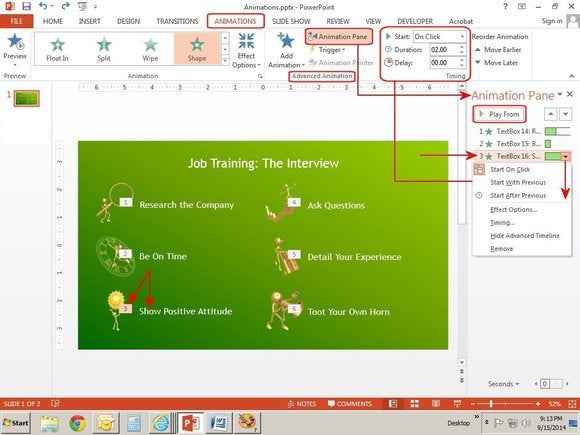Open the Add Animation gallery
Image resolution: width=580 pixels, height=435 pixels.
(x=286, y=50)
